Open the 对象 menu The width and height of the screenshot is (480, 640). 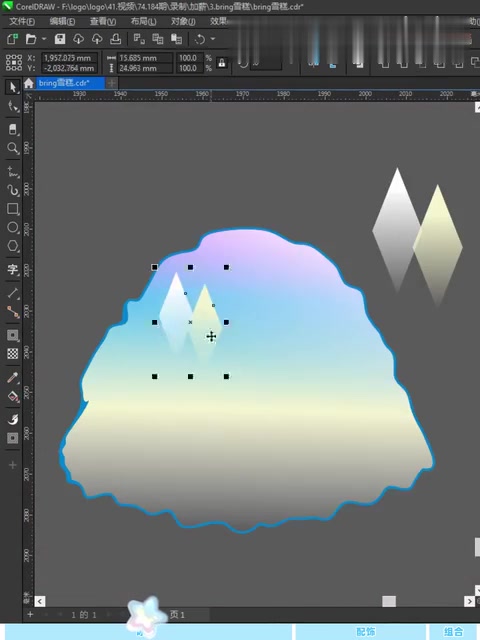tap(182, 21)
